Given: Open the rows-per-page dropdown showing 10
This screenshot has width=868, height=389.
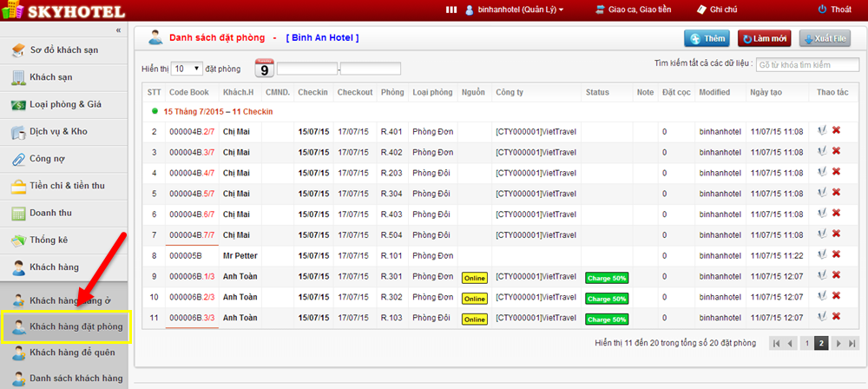Looking at the screenshot, I should (x=187, y=69).
